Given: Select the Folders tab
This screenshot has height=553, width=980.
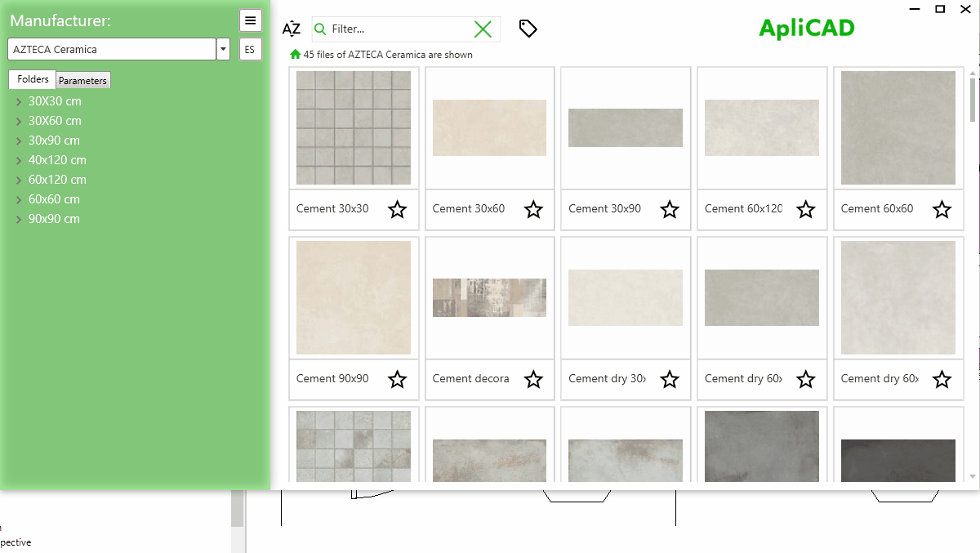Looking at the screenshot, I should pyautogui.click(x=33, y=79).
